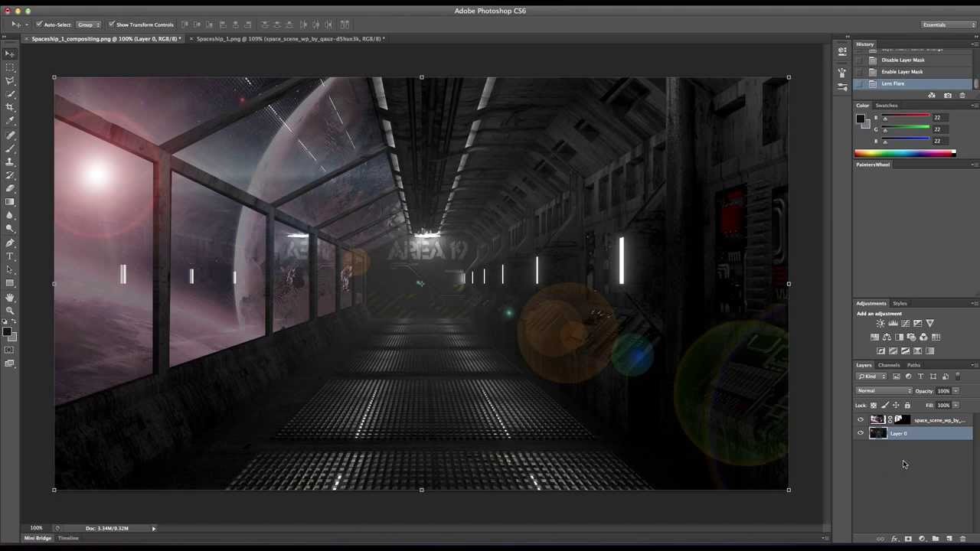Toggle lock position
Screen dimensions: 980x551
tap(896, 405)
